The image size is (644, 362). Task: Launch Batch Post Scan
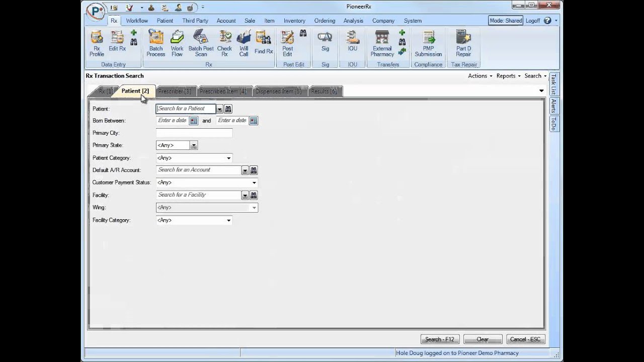point(201,43)
